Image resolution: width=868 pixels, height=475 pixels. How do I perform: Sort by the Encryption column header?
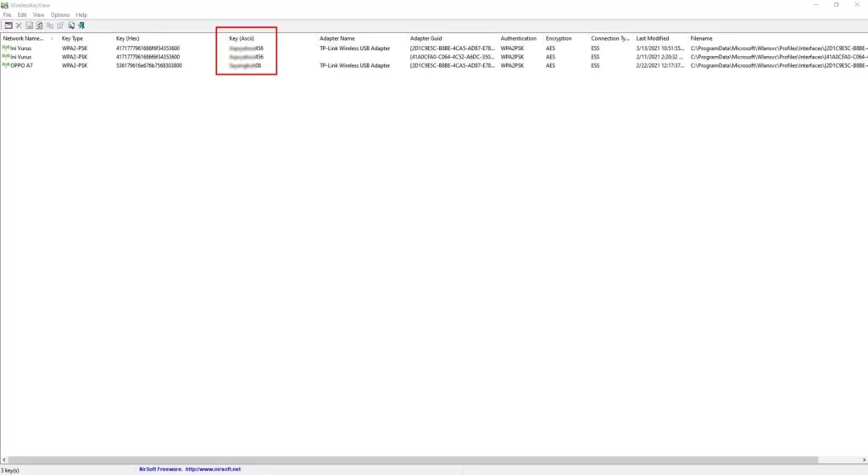(x=565, y=38)
